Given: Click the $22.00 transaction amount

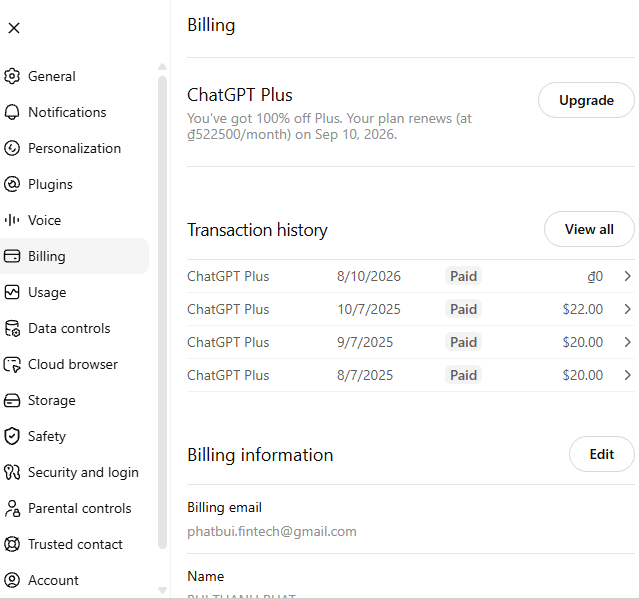Looking at the screenshot, I should 583,309.
